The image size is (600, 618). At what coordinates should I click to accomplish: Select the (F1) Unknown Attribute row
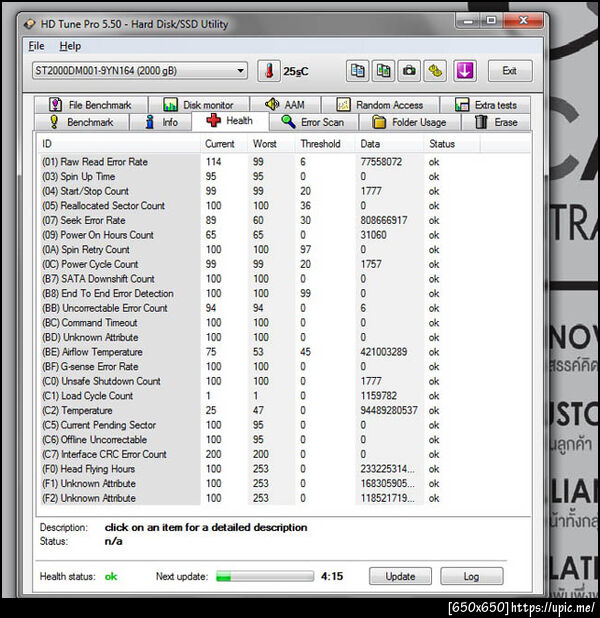tap(260, 483)
